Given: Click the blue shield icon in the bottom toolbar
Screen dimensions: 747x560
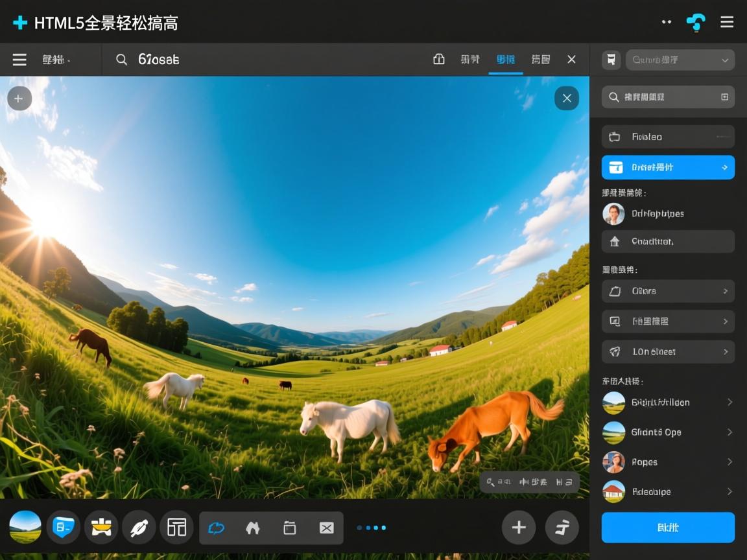Looking at the screenshot, I should tap(63, 527).
